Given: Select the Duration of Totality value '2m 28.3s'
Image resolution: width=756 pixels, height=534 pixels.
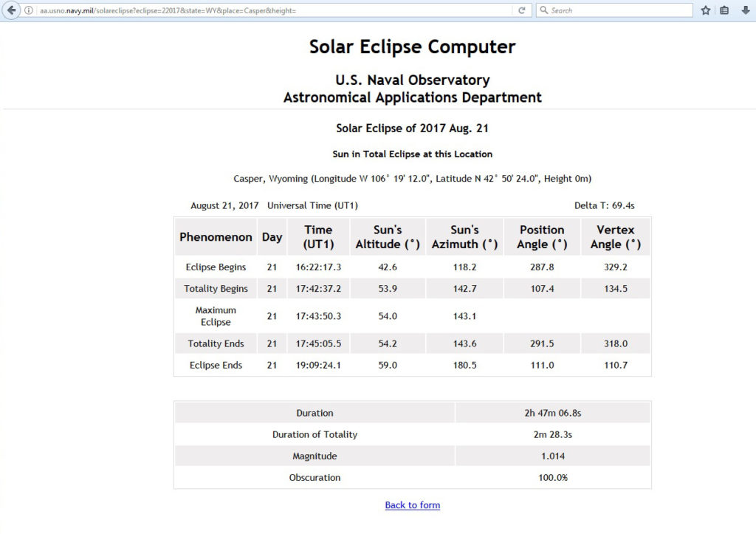Looking at the screenshot, I should (x=552, y=434).
